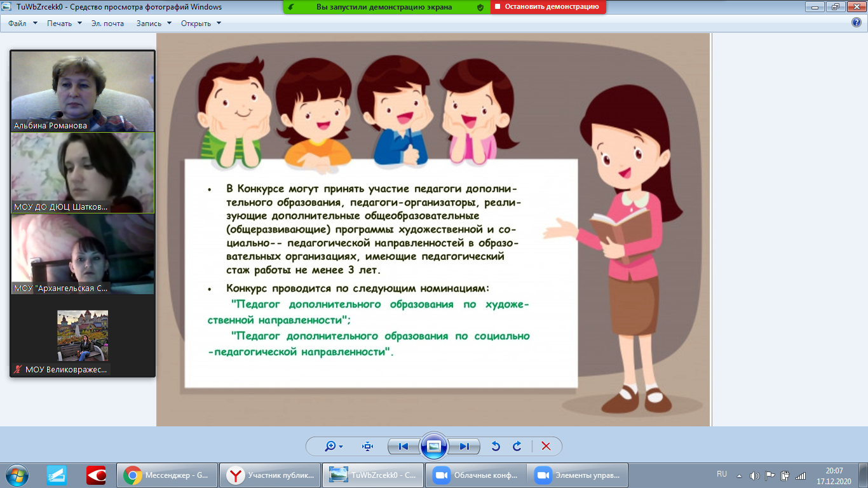This screenshot has height=488, width=868.
Task: Start the slide show
Action: [x=434, y=446]
